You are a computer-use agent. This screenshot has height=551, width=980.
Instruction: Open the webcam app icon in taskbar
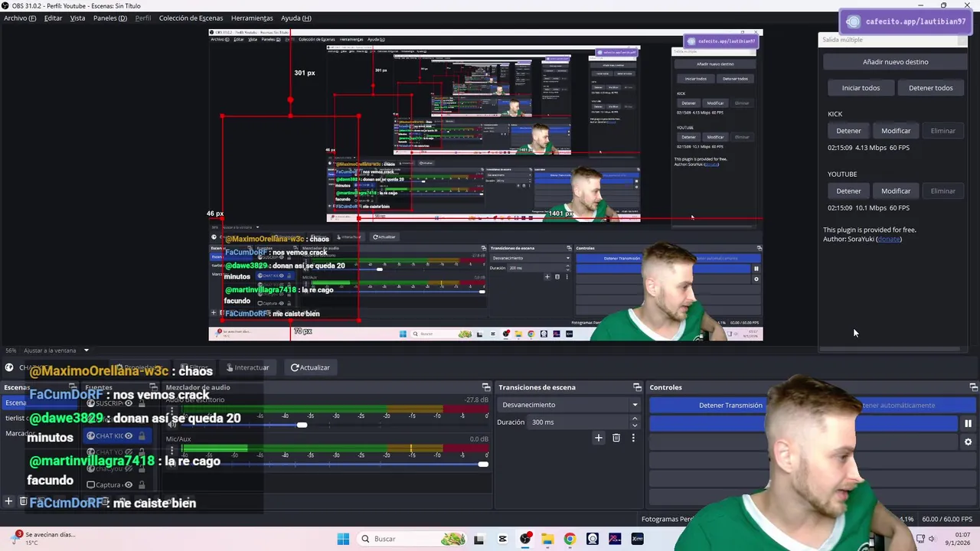(593, 539)
